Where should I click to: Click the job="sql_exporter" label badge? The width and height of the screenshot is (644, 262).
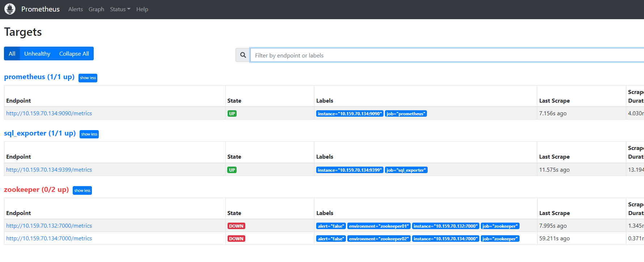point(406,170)
